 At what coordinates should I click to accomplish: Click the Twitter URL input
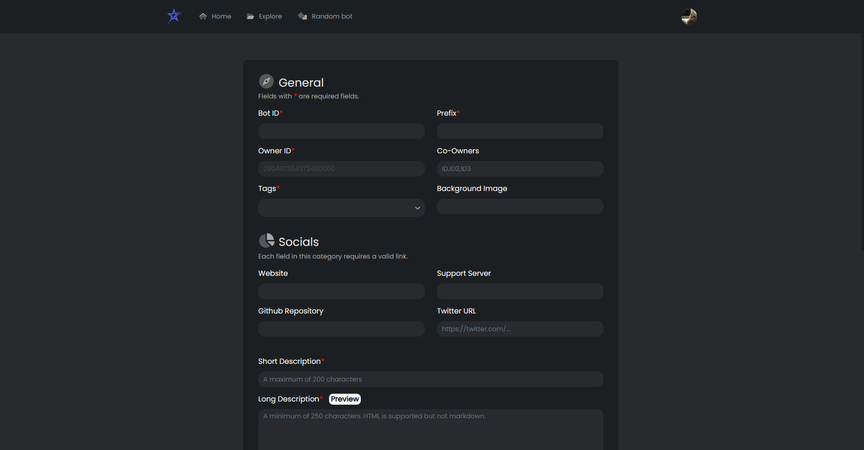click(x=519, y=329)
